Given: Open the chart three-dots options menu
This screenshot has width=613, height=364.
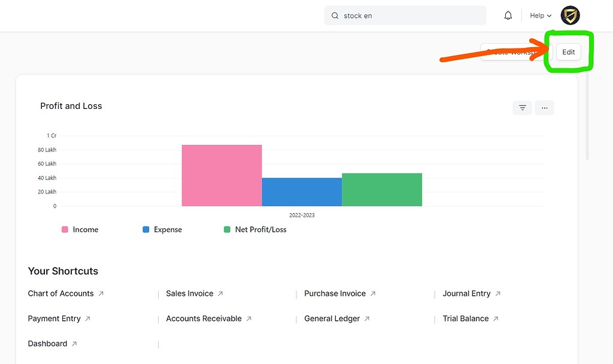Looking at the screenshot, I should 544,108.
